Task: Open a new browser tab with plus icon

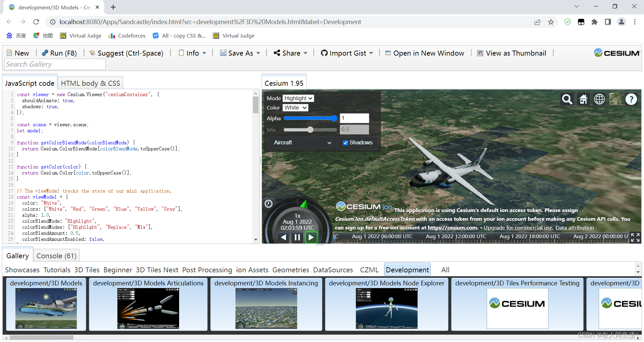Action: point(113,7)
